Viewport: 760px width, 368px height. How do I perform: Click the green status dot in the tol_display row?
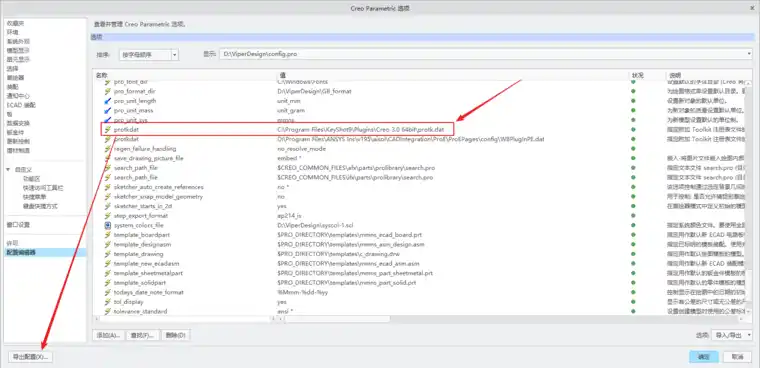(633, 302)
